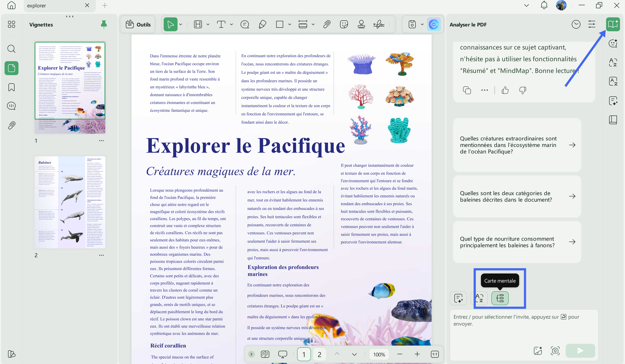This screenshot has height=364, width=625.
Task: Select the pencil drawing tool
Action: click(x=262, y=24)
